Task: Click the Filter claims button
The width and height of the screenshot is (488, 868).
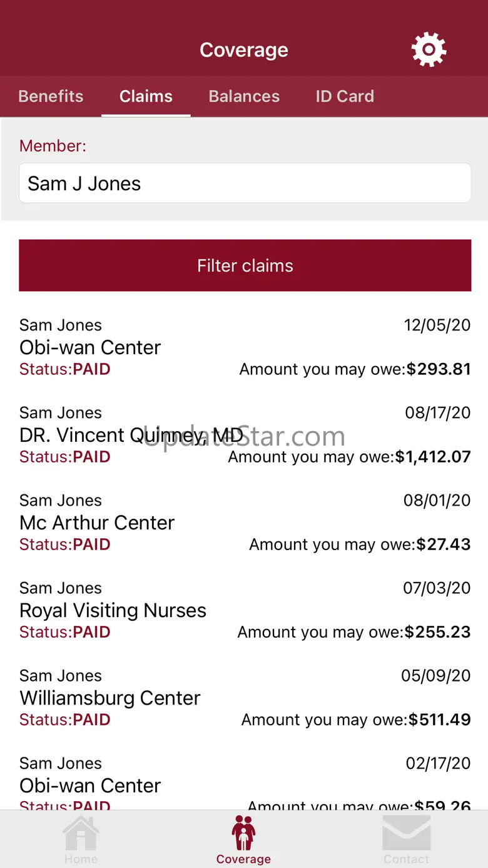Action: tap(245, 265)
